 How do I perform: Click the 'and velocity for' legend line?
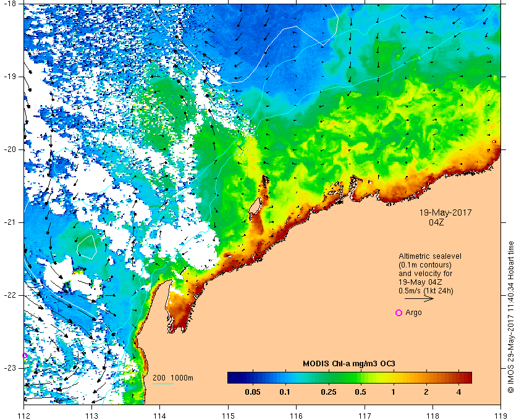pyautogui.click(x=425, y=274)
